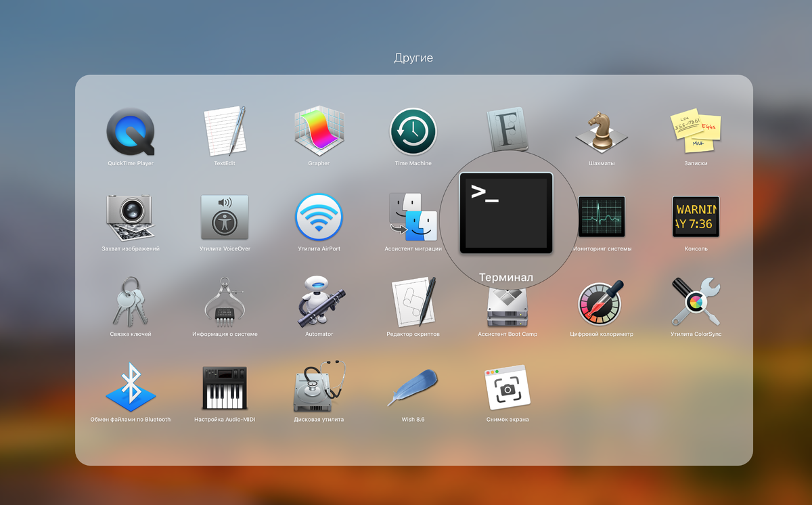The width and height of the screenshot is (812, 505).
Task: Launch the Шахматы chess app
Action: [x=602, y=132]
